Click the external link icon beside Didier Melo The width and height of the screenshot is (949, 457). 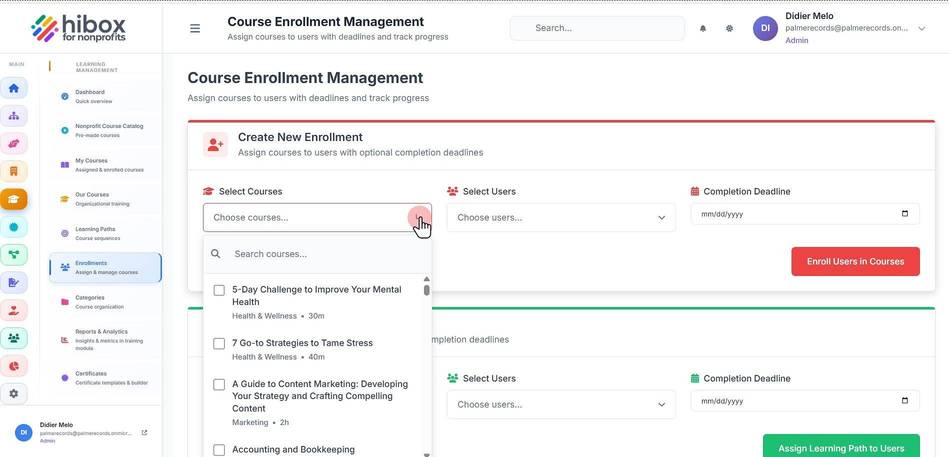(144, 433)
